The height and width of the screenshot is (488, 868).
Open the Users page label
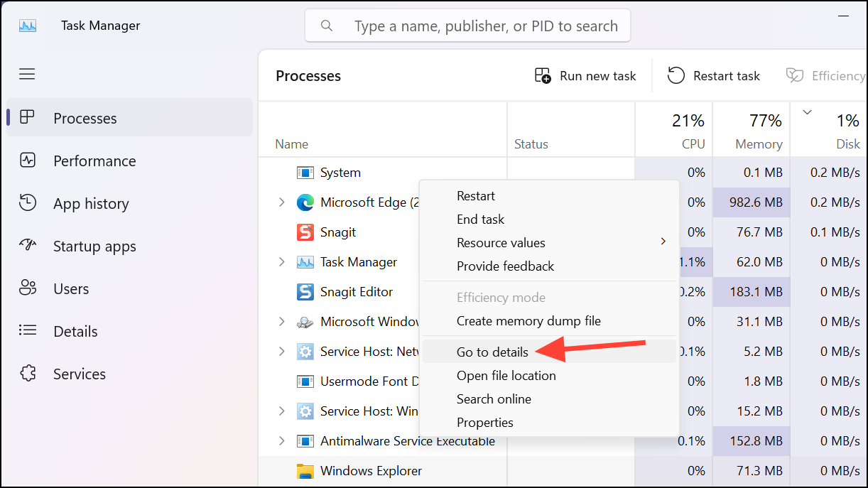point(71,289)
